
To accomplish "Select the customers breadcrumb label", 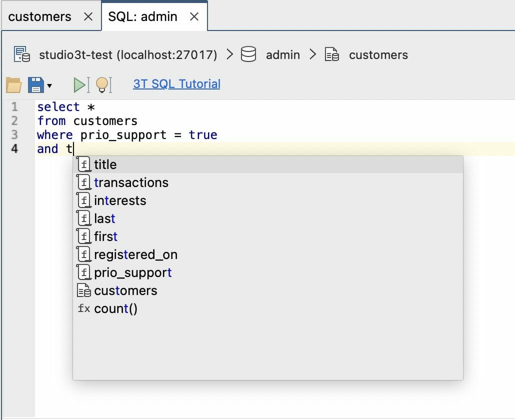I will (378, 55).
